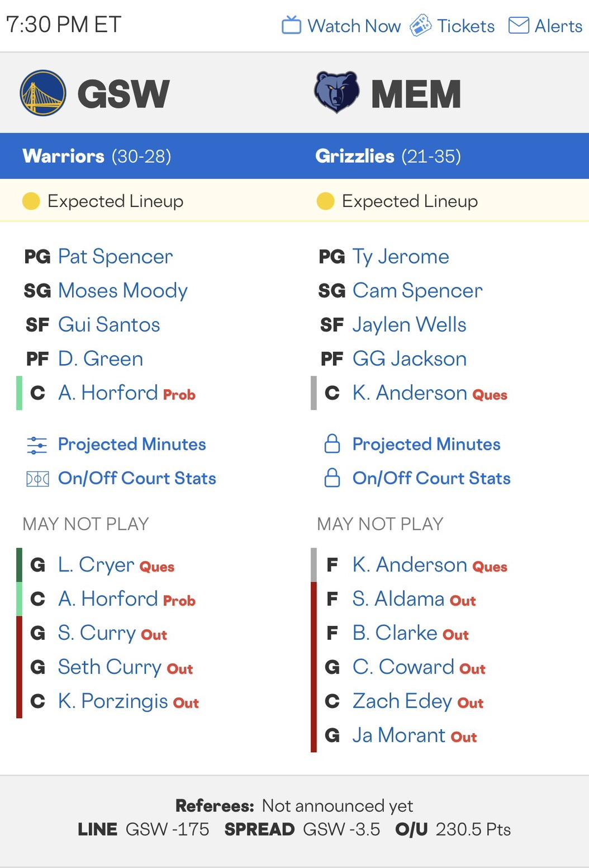This screenshot has width=589, height=868.
Task: Click the Grizzlies On/Off Court lock icon
Action: [332, 478]
